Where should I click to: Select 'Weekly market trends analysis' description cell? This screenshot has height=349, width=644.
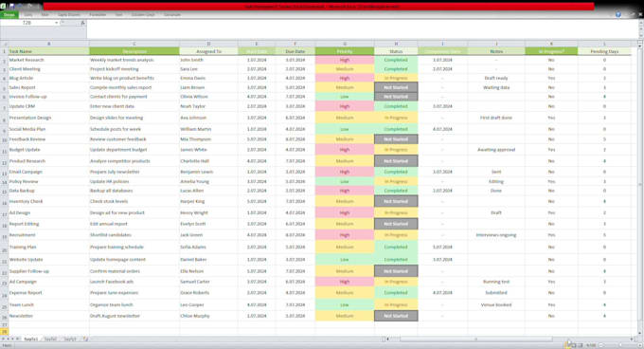(134, 60)
